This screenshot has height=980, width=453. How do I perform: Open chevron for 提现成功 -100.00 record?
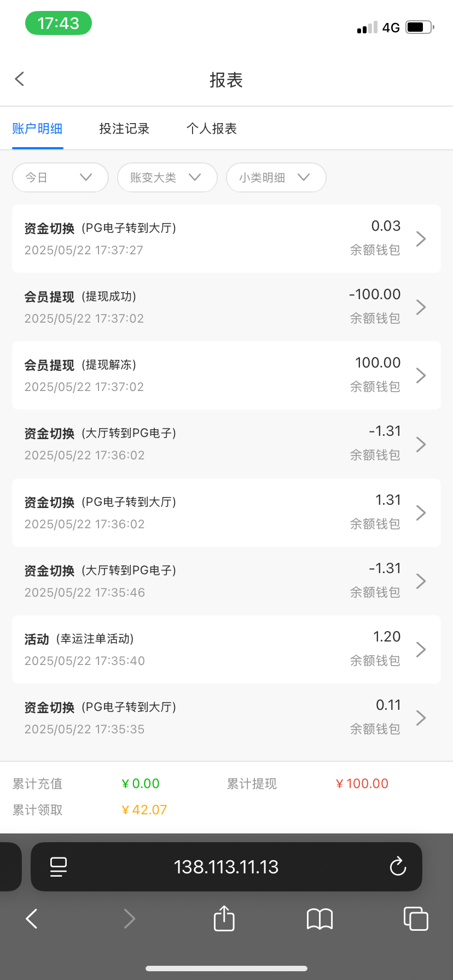[421, 307]
